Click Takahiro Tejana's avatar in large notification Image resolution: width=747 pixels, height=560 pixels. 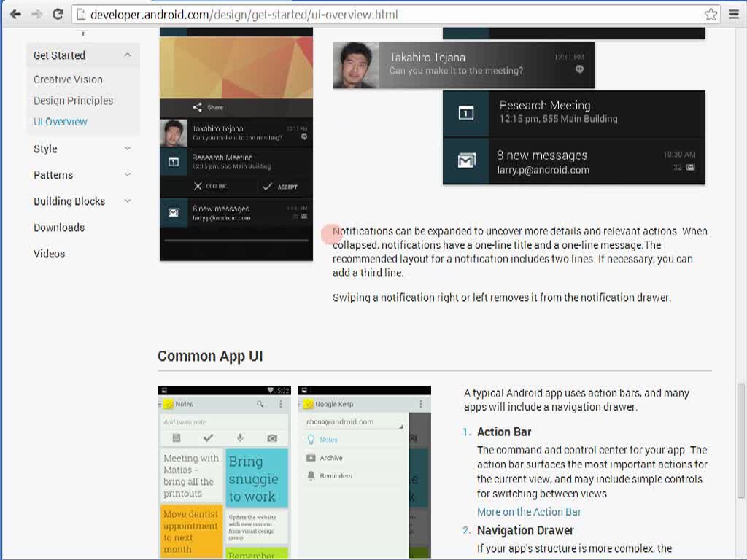click(x=356, y=65)
